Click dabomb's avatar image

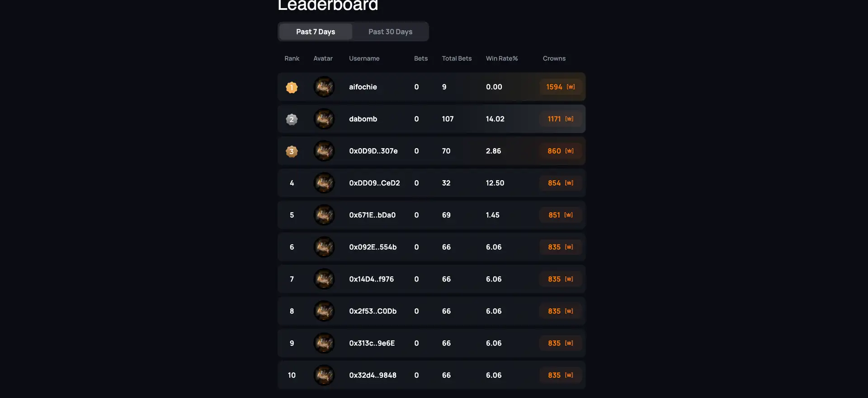point(324,119)
